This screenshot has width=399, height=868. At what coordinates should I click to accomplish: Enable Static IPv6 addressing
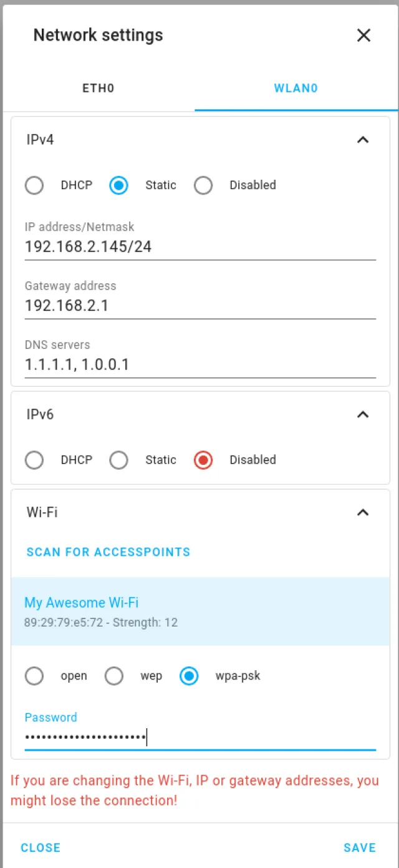point(118,460)
